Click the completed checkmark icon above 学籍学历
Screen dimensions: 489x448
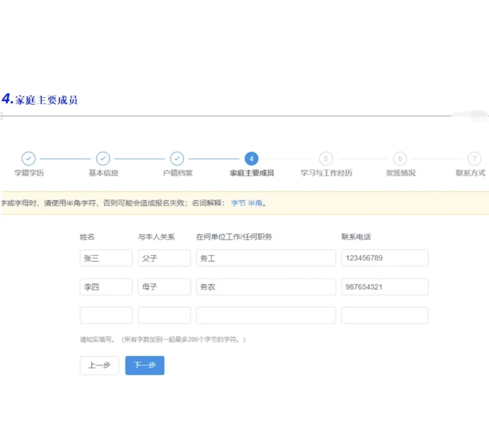28,159
